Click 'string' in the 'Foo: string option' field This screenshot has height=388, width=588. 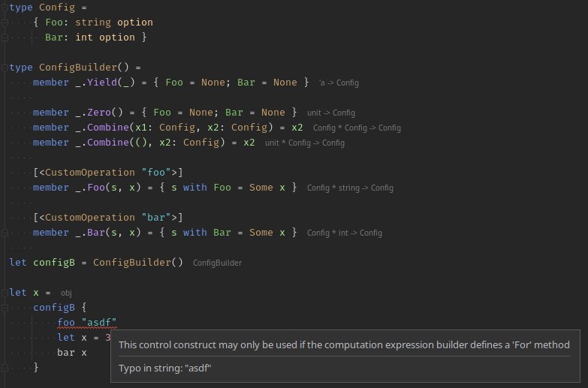coord(93,23)
